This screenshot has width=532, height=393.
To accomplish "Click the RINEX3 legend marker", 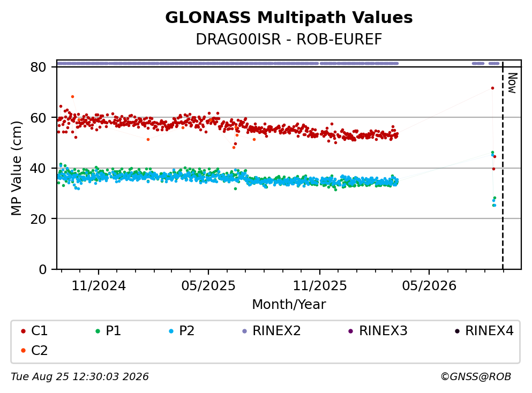I will 351,331.
